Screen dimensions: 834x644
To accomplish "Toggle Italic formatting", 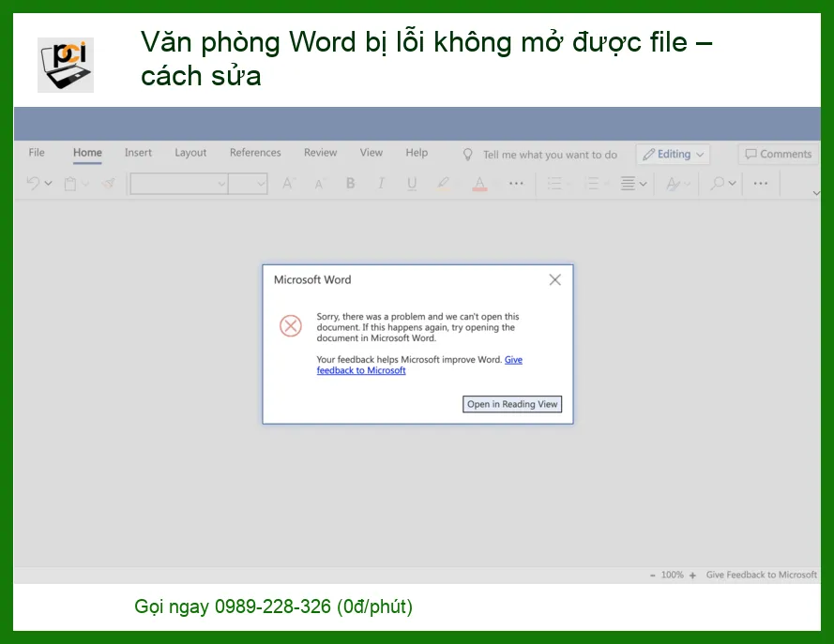I will point(381,184).
